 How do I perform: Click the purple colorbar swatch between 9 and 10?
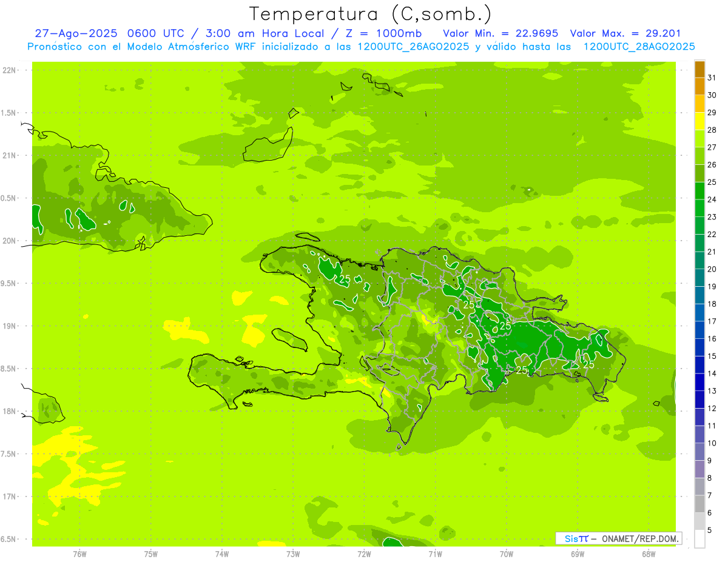[699, 452]
